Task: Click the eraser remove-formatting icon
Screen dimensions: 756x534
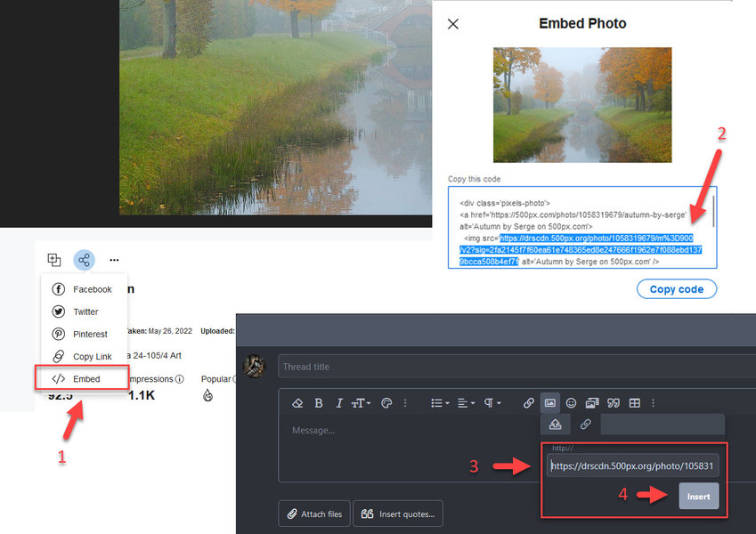Action: tap(297, 403)
